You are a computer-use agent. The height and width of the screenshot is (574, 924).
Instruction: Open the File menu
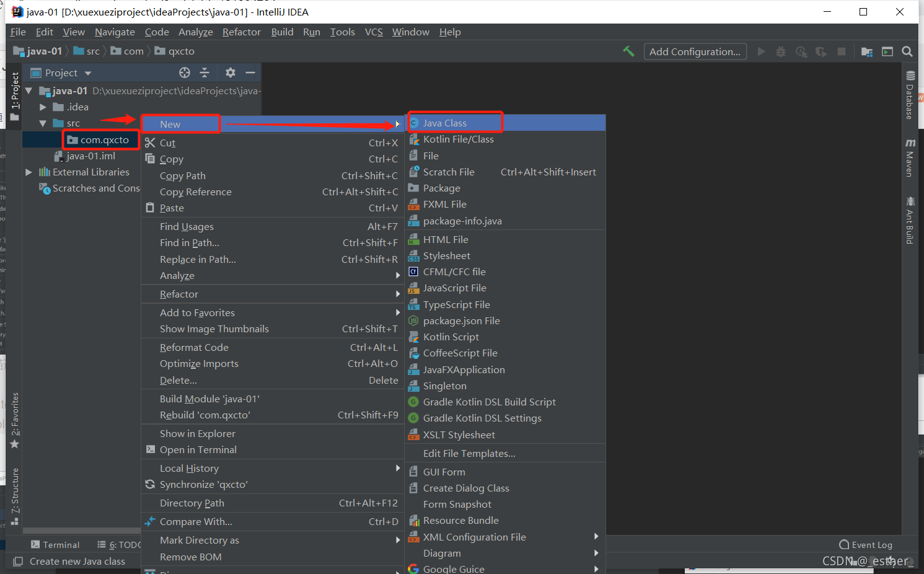tap(18, 32)
